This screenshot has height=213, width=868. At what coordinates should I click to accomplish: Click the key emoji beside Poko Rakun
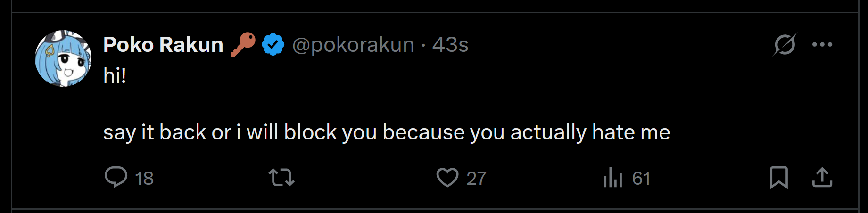pos(243,44)
